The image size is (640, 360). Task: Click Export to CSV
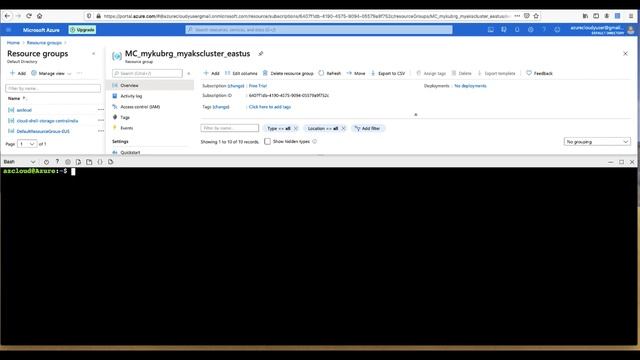coord(388,73)
